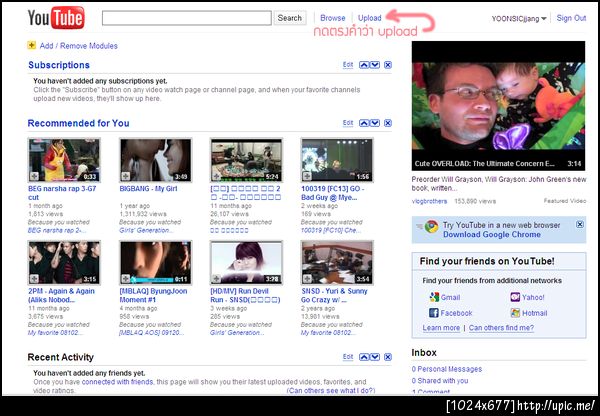Open 0 Personal Messages in Inbox
The width and height of the screenshot is (600, 416).
[447, 369]
